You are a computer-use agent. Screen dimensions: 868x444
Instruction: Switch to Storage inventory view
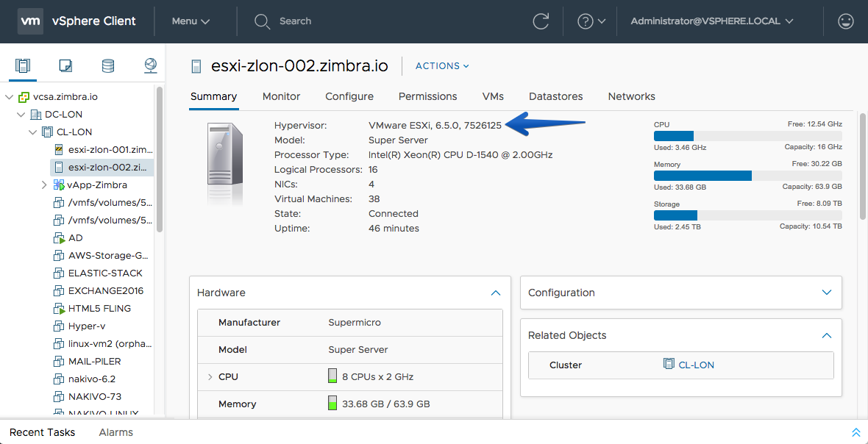click(108, 66)
